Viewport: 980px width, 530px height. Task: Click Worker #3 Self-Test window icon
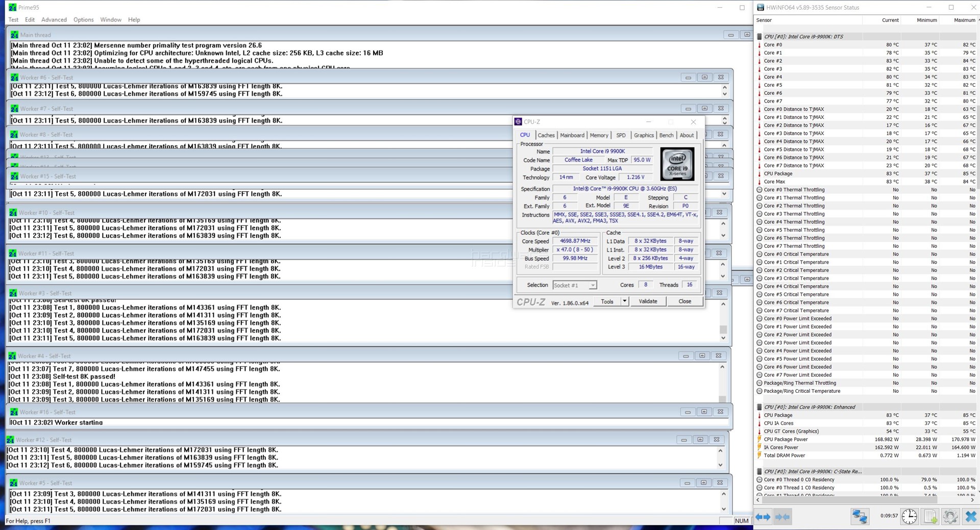pos(13,293)
